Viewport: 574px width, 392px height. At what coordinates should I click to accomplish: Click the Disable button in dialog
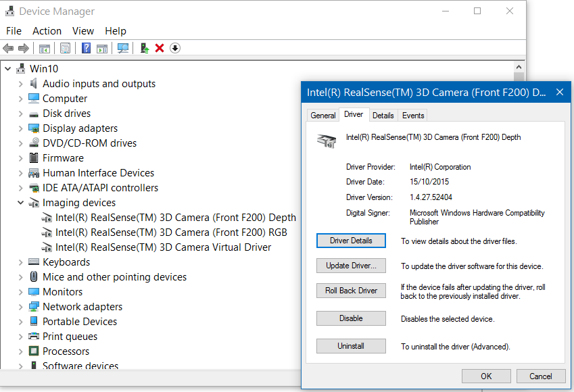coord(351,318)
